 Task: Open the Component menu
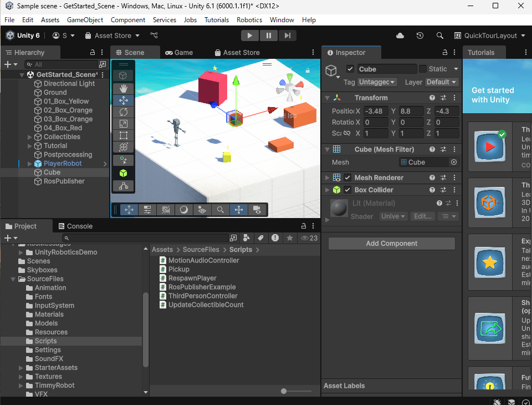[x=128, y=20]
